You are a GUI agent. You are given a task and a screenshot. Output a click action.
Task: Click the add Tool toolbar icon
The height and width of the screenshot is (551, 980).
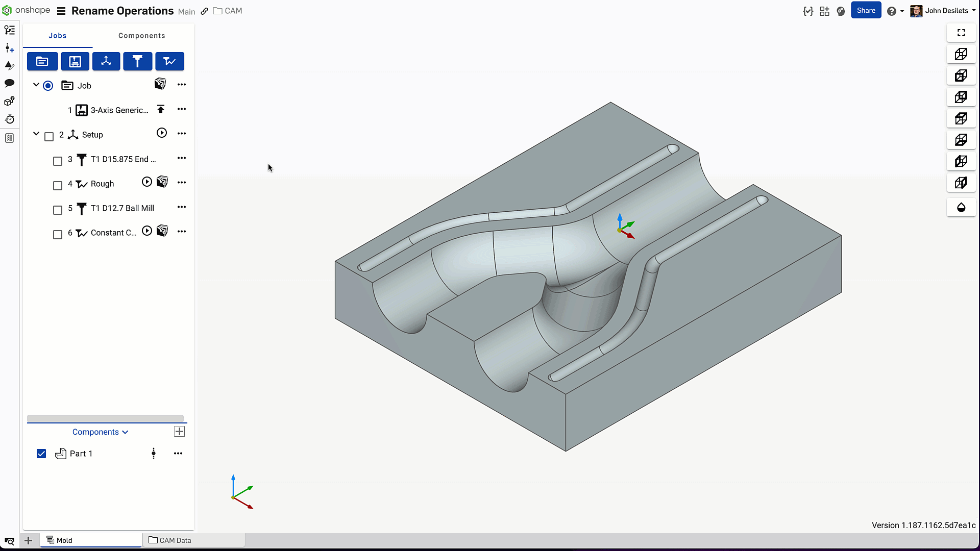click(x=137, y=62)
